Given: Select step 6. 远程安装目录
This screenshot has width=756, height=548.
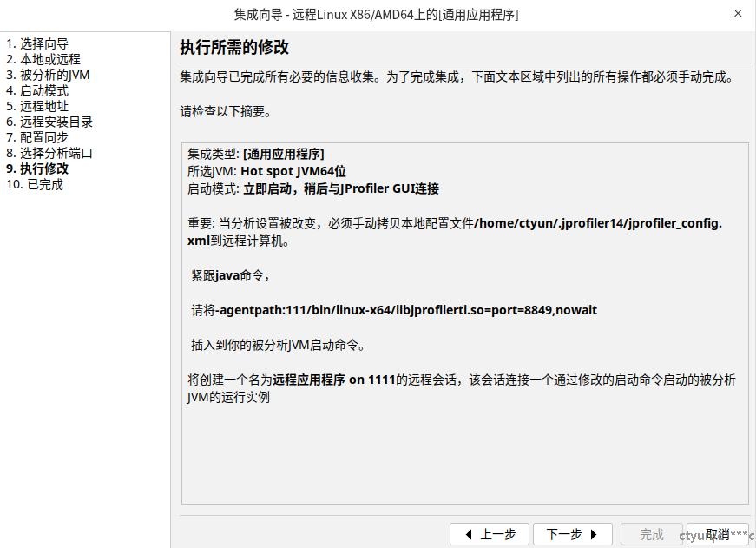Looking at the screenshot, I should click(49, 122).
